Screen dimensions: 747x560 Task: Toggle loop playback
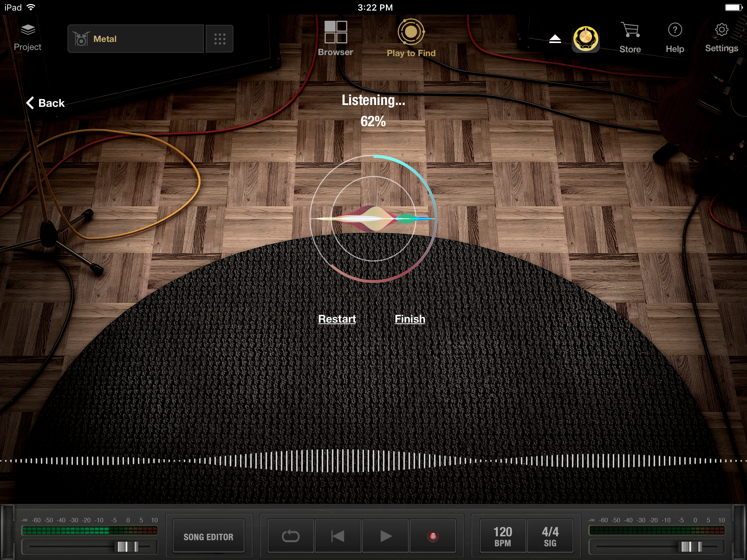tap(291, 536)
